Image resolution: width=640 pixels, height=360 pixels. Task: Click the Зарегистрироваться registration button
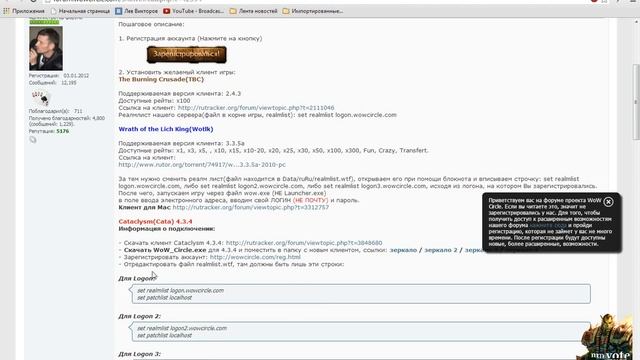pyautogui.click(x=187, y=54)
